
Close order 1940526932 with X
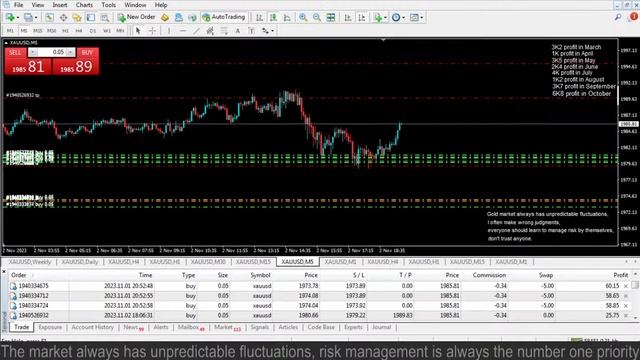(626, 316)
